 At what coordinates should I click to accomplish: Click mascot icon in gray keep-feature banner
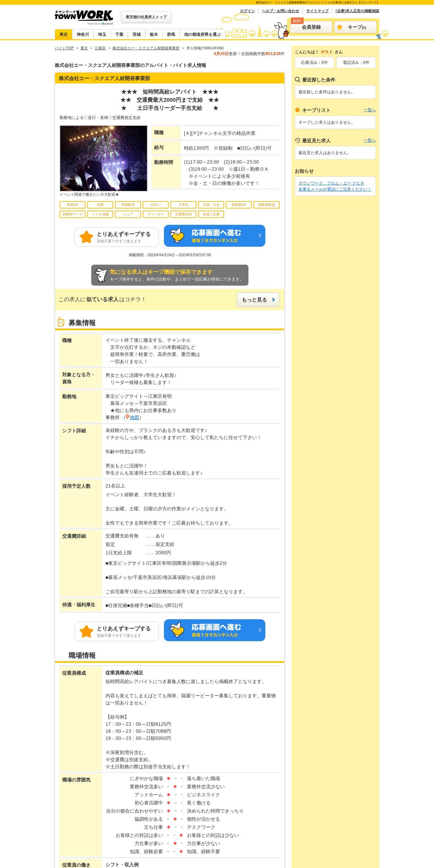click(x=101, y=275)
